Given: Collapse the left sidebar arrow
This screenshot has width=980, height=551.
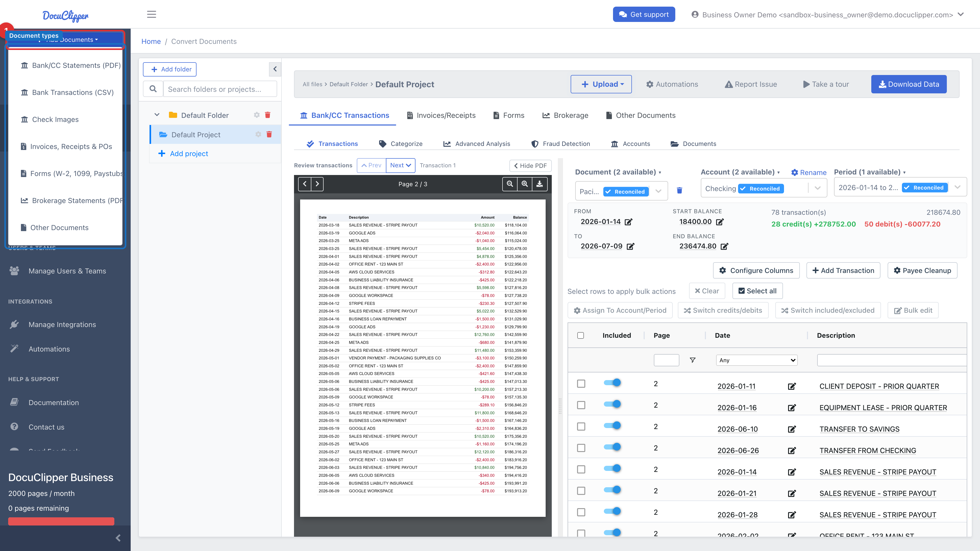Looking at the screenshot, I should click(118, 538).
